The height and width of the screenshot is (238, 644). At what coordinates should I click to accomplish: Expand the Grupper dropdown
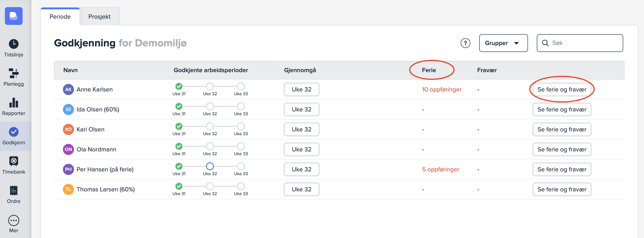click(503, 43)
